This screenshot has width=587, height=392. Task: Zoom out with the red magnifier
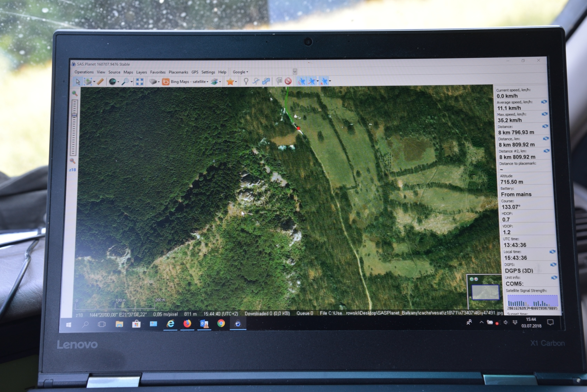tap(72, 161)
